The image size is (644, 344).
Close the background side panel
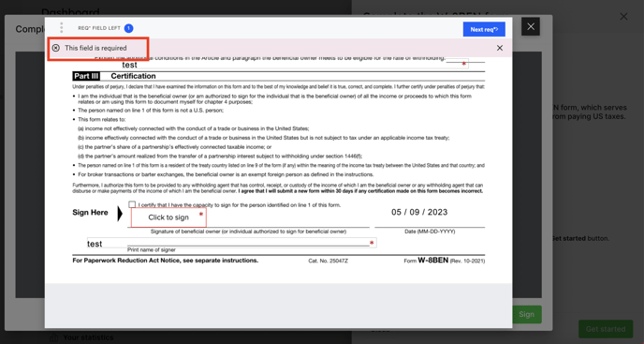tap(623, 17)
